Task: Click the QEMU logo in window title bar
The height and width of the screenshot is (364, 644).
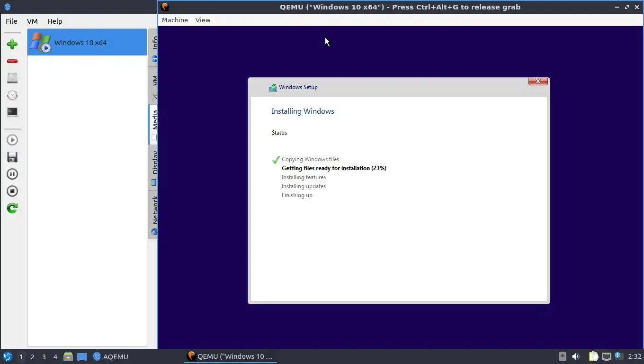Action: (x=165, y=7)
